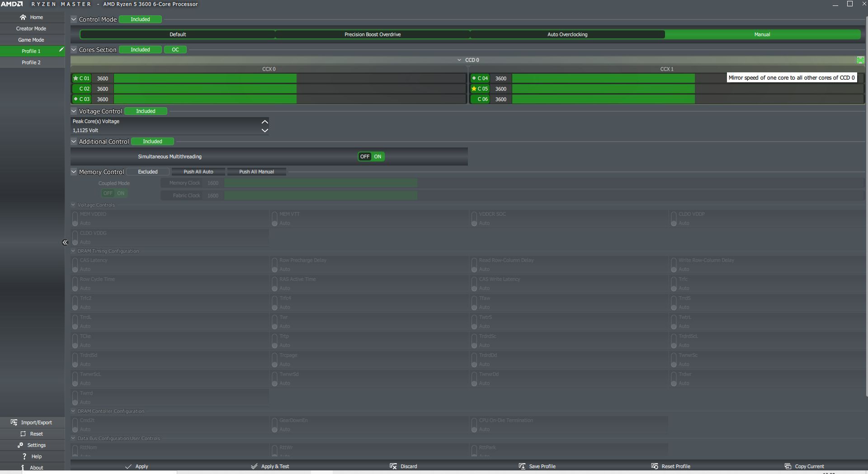
Task: Click the dot indicator on core C 04
Action: coord(474,78)
